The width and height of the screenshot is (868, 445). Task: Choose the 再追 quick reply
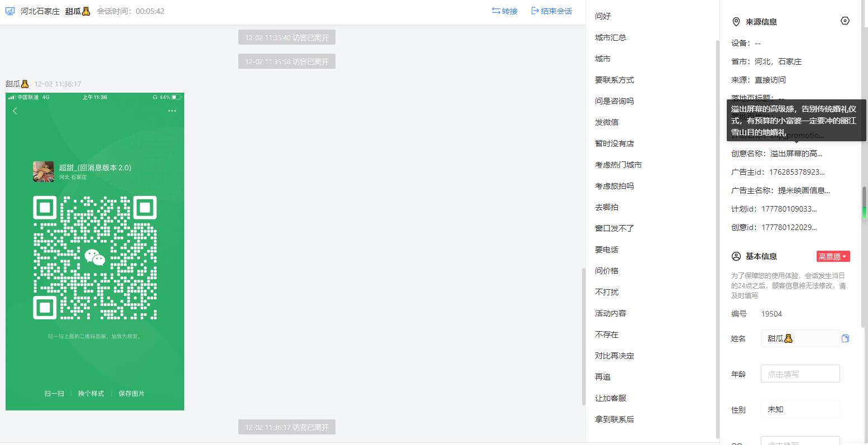pyautogui.click(x=603, y=377)
